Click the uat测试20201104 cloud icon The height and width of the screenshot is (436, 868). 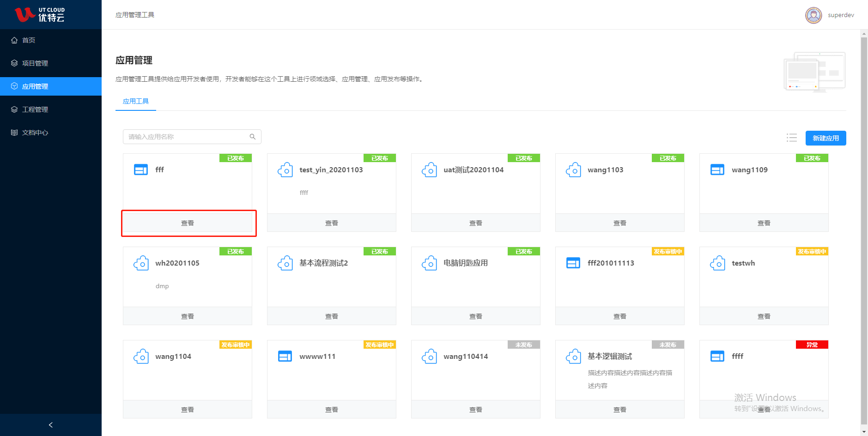(x=429, y=170)
